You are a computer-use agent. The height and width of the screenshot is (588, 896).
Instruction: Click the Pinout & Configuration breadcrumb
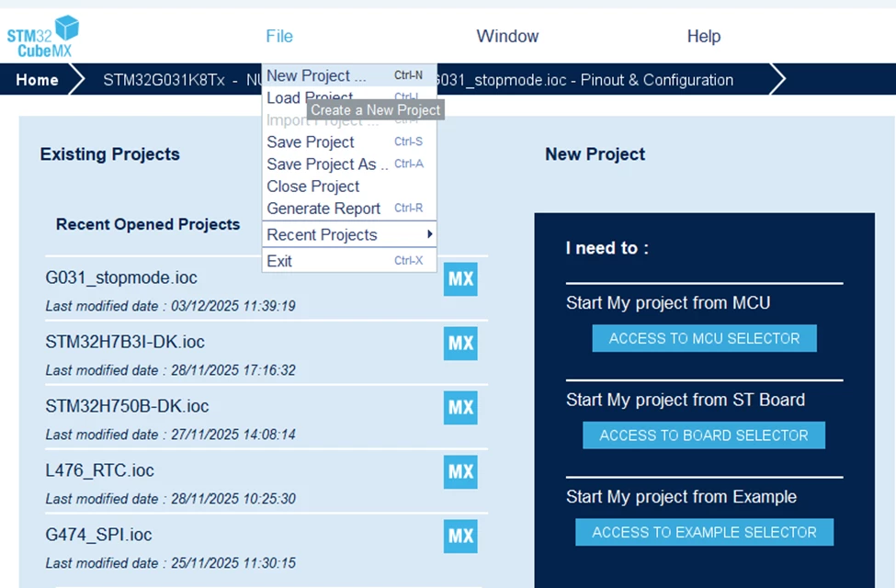(656, 79)
